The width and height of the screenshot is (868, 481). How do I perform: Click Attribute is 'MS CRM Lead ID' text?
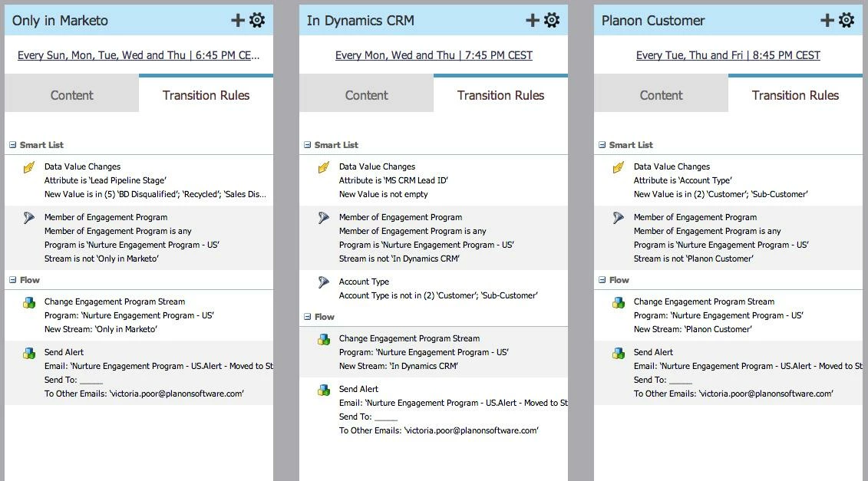(394, 180)
